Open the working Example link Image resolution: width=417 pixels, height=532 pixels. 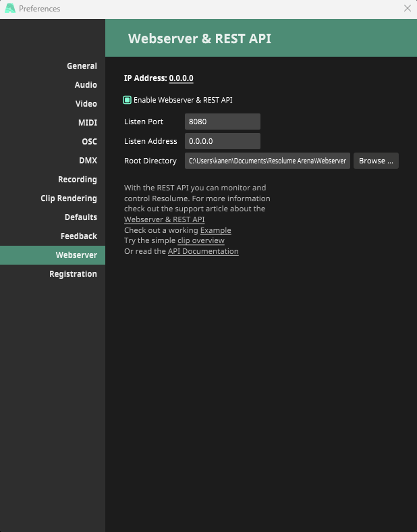216,230
